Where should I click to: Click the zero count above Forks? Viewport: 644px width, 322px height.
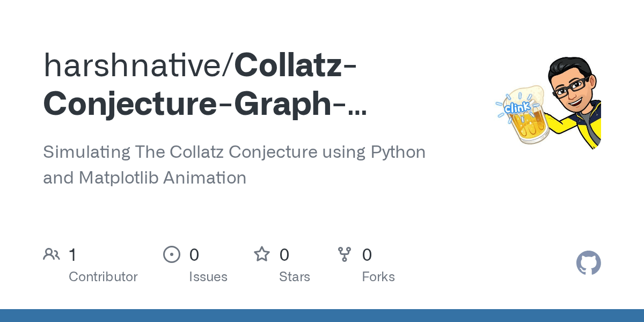point(367,255)
